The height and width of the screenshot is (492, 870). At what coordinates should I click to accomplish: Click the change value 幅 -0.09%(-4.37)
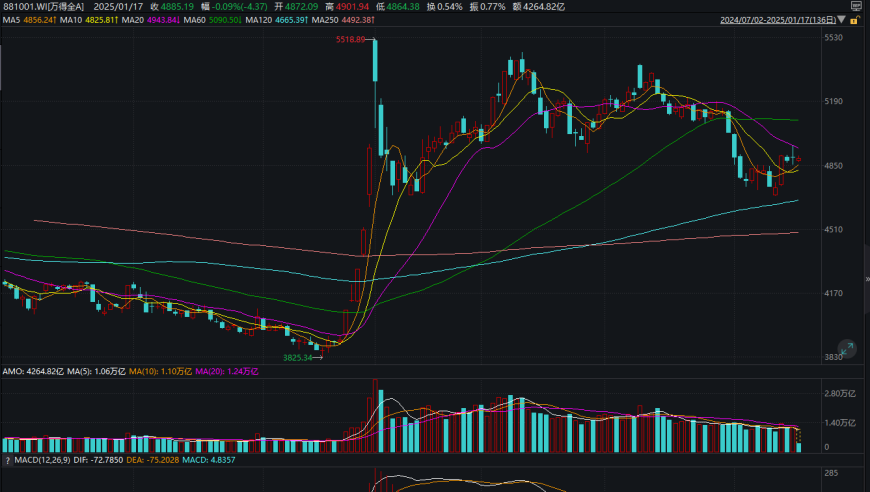click(x=234, y=7)
